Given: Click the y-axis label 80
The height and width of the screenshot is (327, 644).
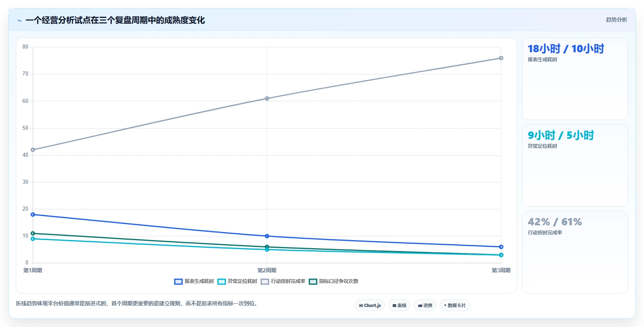Looking at the screenshot, I should click(25, 47).
